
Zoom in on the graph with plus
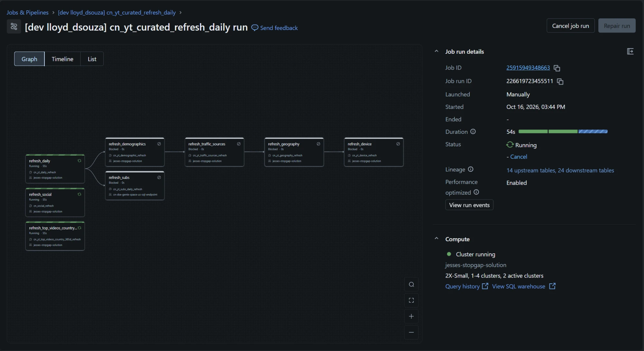411,316
